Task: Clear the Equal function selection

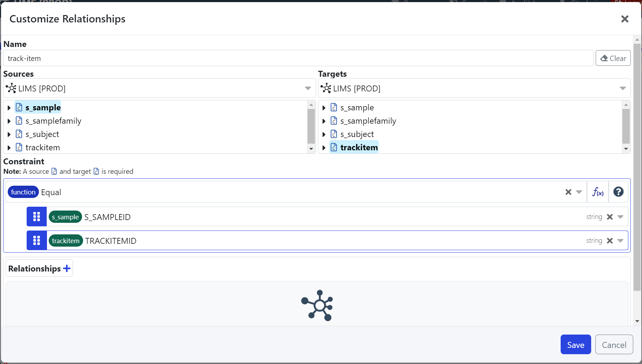Action: pos(568,192)
